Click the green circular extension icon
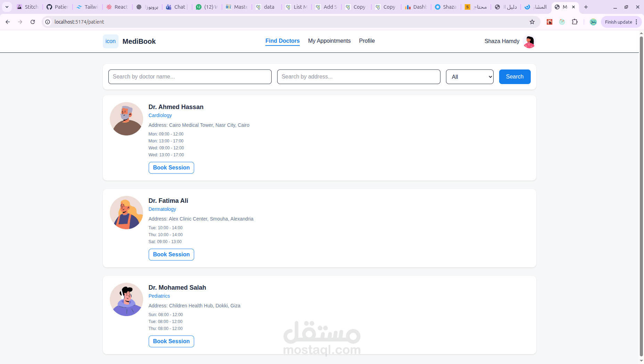The image size is (644, 364). 562,22
